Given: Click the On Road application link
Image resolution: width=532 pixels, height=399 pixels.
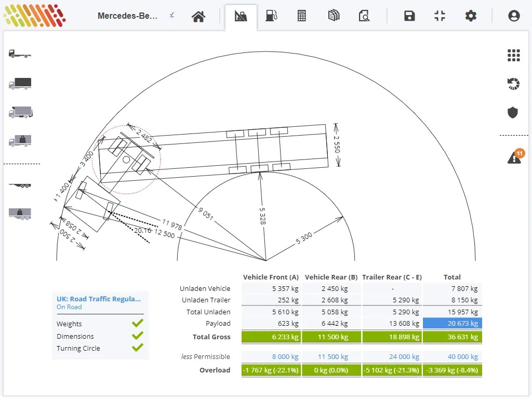Looking at the screenshot, I should pos(69,307).
